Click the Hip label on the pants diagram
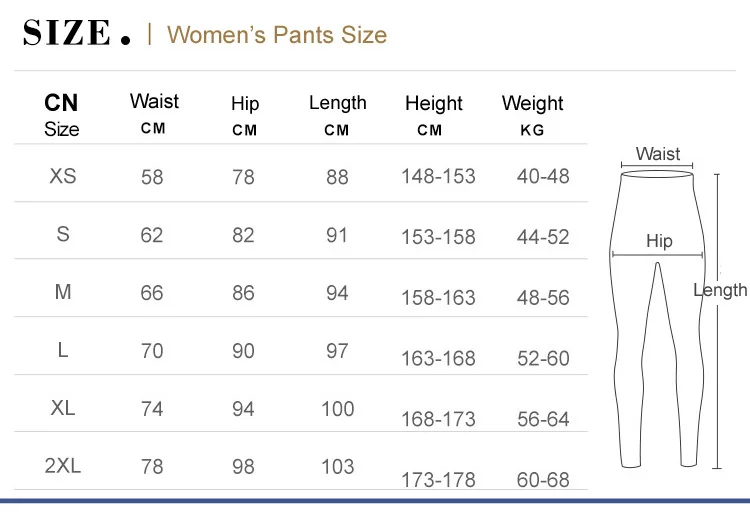The image size is (750, 519). 659,241
